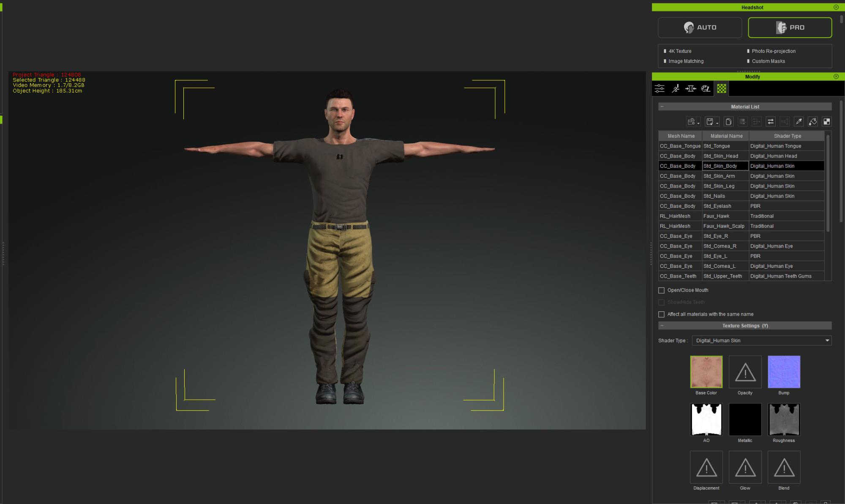Toggle the Open/Close Mouth checkbox
Viewport: 845px width, 504px height.
pyautogui.click(x=661, y=290)
